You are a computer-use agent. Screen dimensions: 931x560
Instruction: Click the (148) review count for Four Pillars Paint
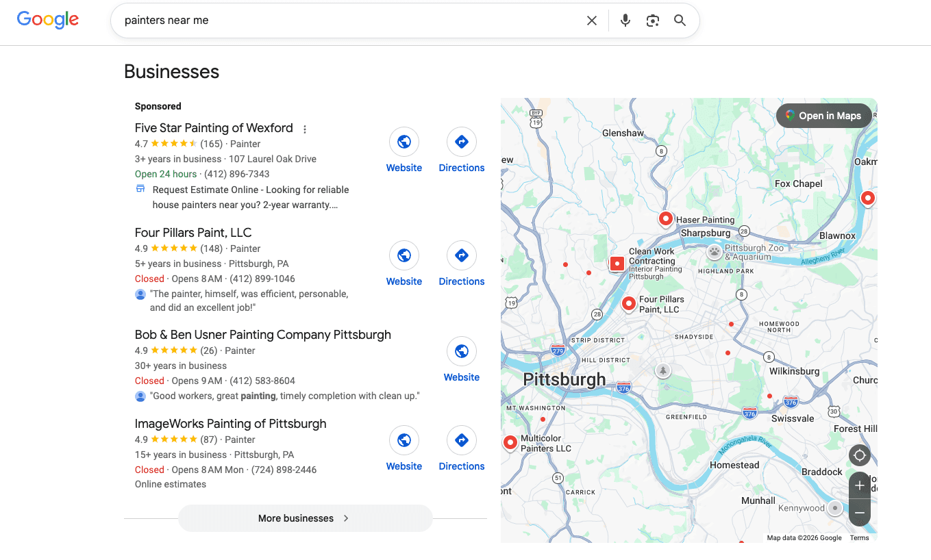(x=212, y=249)
